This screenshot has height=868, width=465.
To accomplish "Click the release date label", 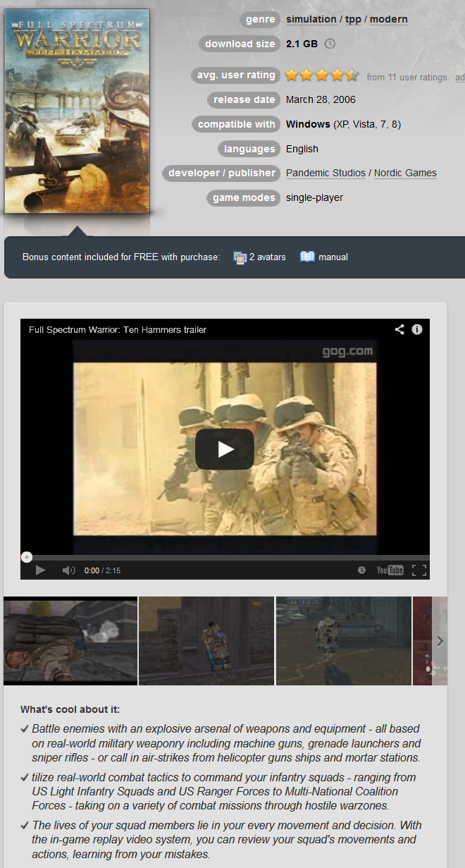I will [x=244, y=99].
